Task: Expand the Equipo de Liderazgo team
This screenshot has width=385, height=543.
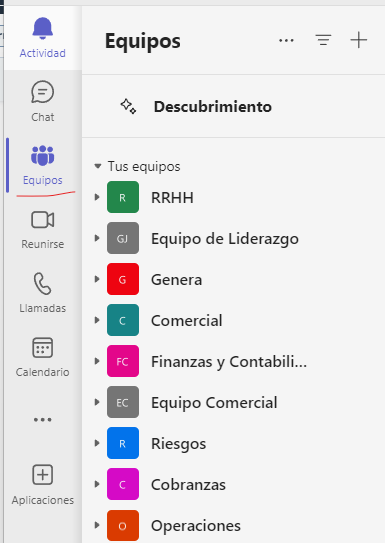Action: [97, 238]
